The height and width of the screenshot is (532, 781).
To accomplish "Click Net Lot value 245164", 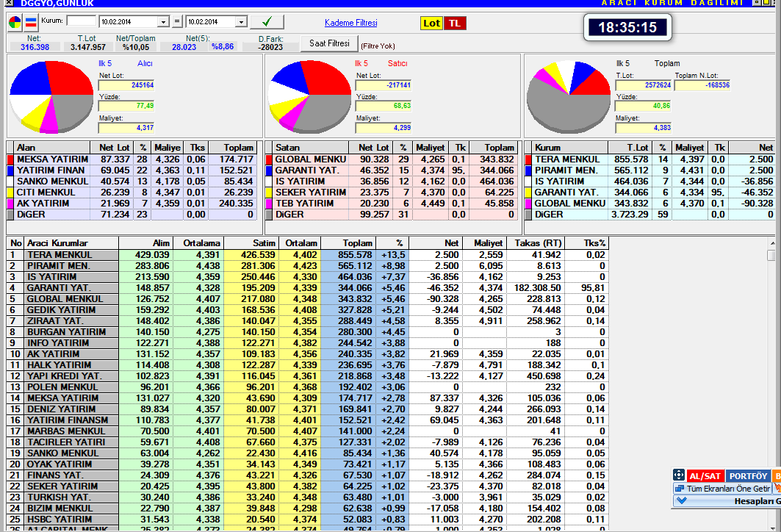I will tap(126, 85).
